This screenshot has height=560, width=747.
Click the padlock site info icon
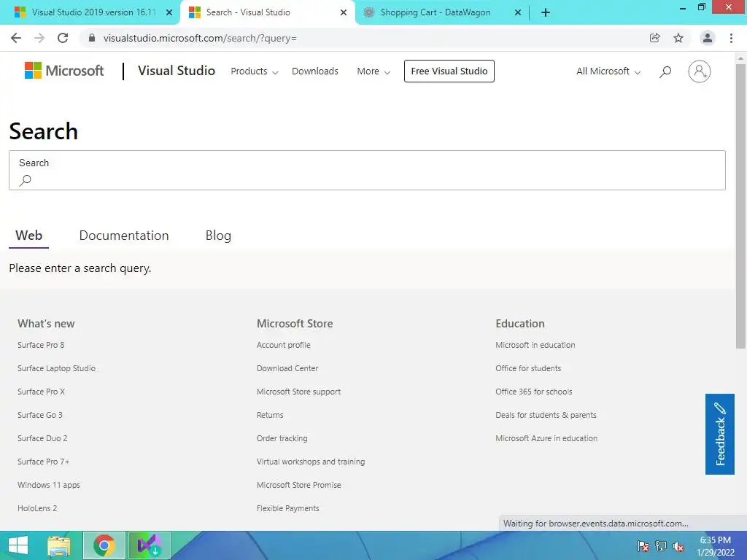(92, 38)
